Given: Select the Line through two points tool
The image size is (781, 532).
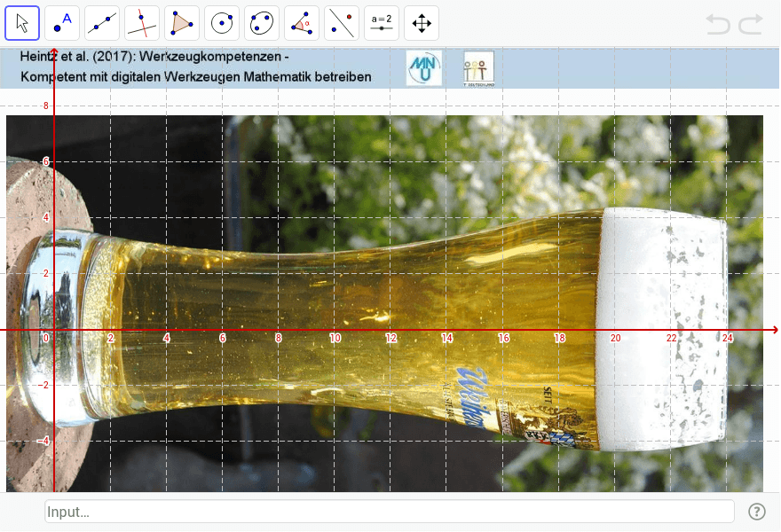Looking at the screenshot, I should (102, 23).
